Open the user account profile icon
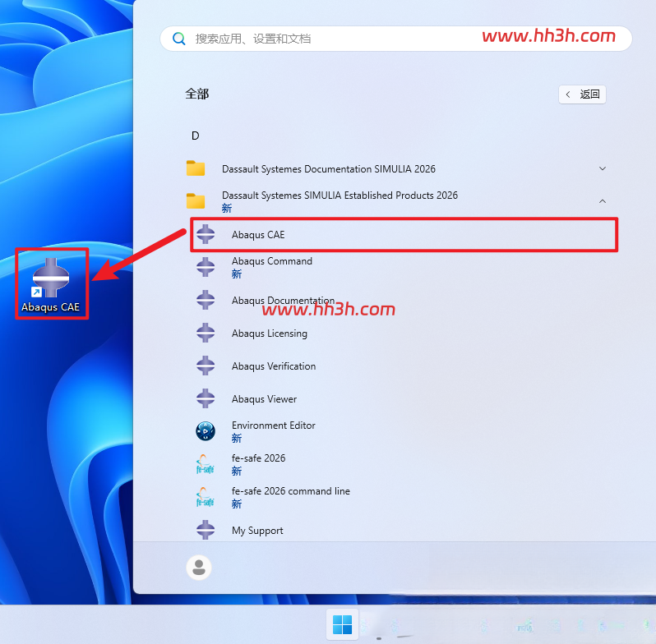656x644 pixels. tap(199, 568)
